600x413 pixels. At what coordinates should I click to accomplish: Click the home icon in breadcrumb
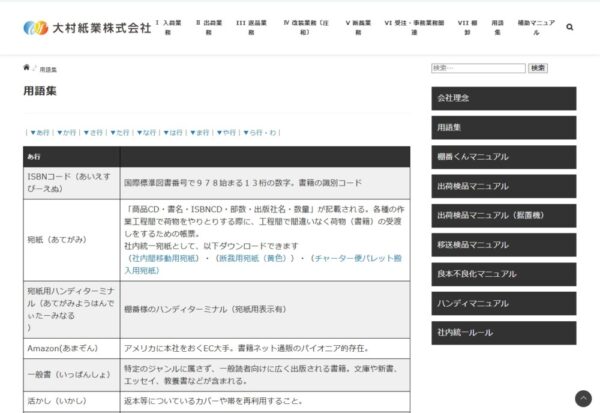point(27,68)
